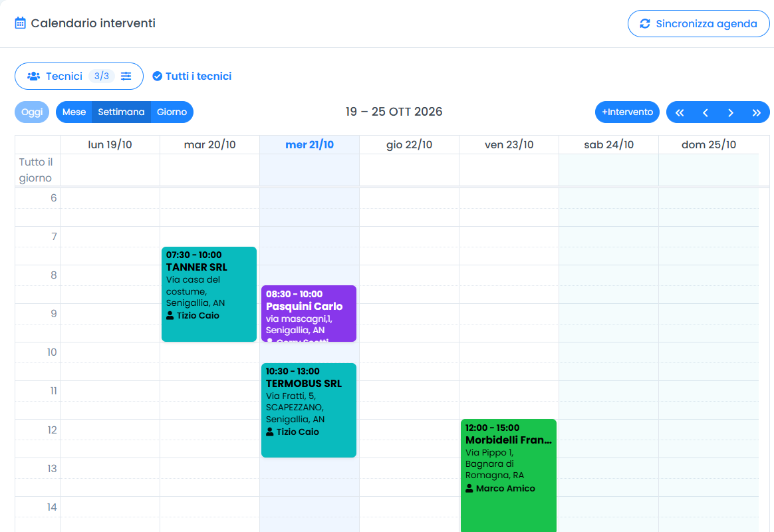774x532 pixels.
Task: Click the 12:00 - 15:00 time text
Action: click(x=492, y=428)
